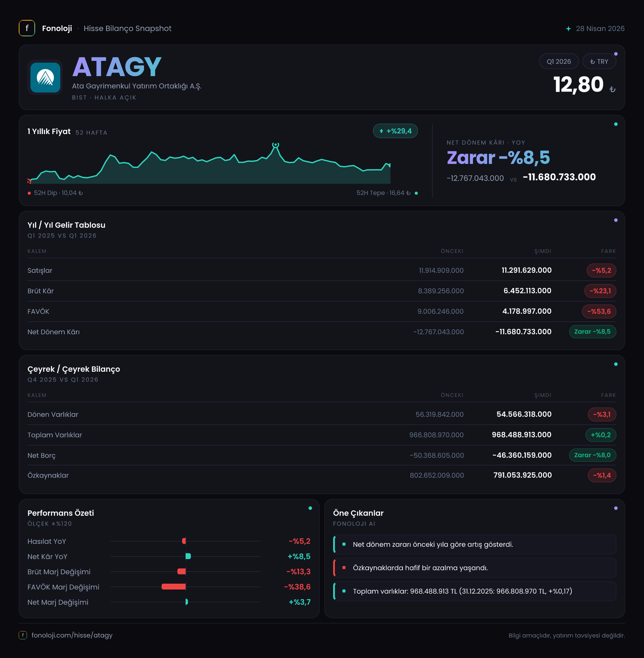Click the Fonoloji 'f' logo icon
The width and height of the screenshot is (644, 658).
tap(27, 28)
